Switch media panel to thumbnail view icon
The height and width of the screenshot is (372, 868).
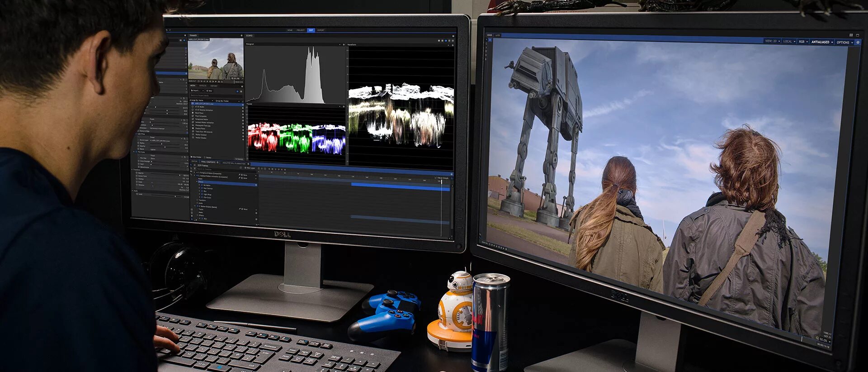point(241,91)
